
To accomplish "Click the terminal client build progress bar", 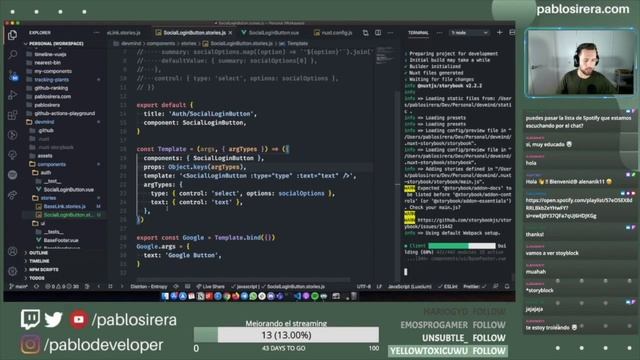I will 462,246.
